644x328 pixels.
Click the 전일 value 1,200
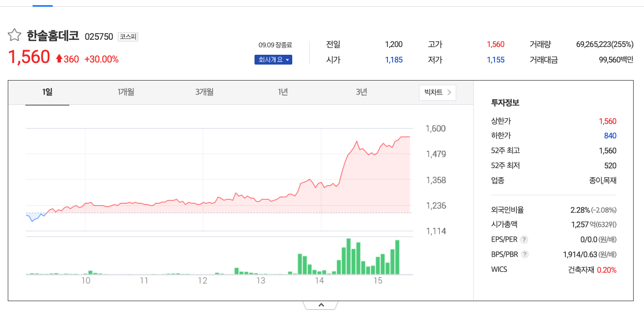click(394, 44)
